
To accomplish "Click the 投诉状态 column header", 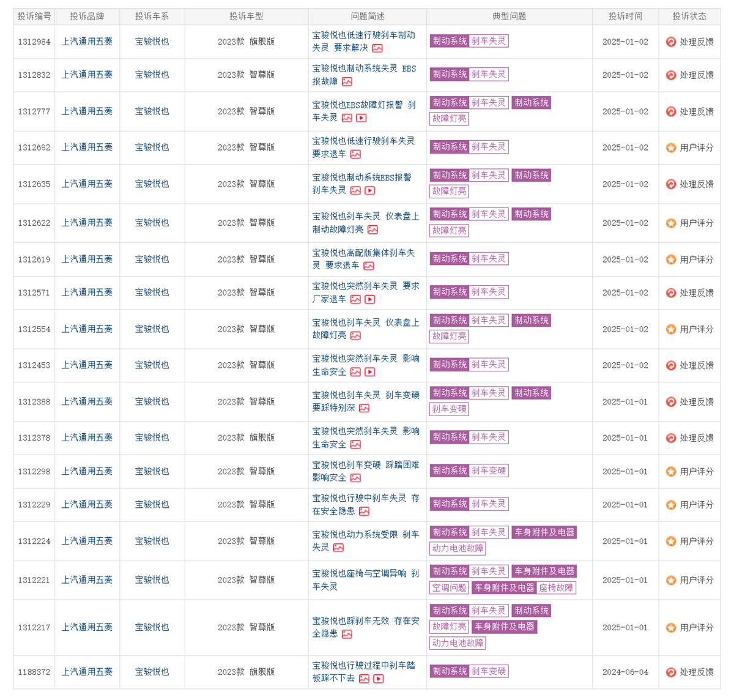I will click(689, 17).
